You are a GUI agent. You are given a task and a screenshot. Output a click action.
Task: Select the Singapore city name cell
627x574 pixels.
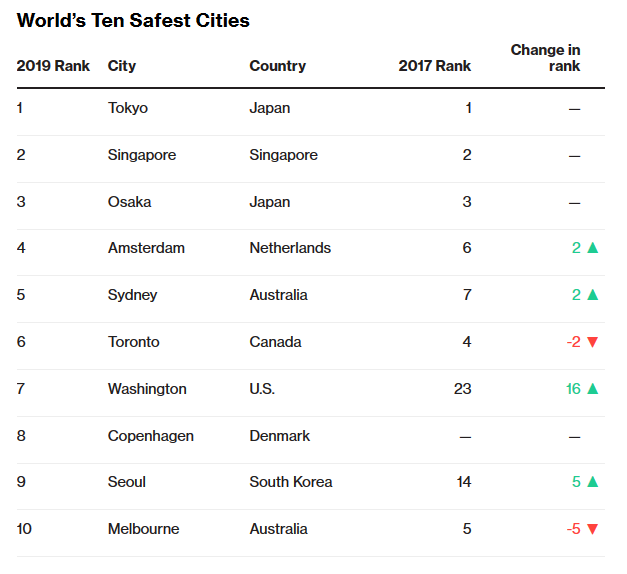[x=142, y=155]
